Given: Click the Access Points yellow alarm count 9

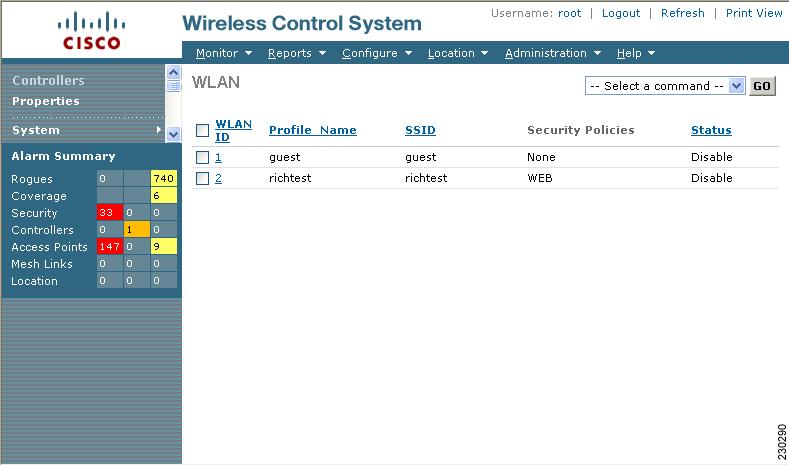Looking at the screenshot, I should click(164, 247).
